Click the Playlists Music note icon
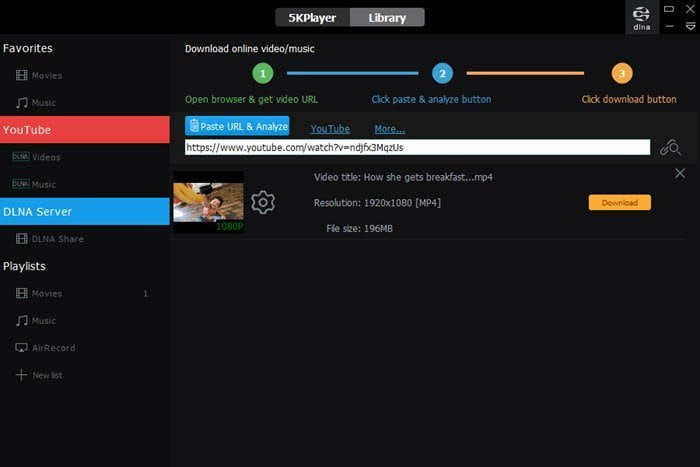This screenshot has height=467, width=700. pos(21,321)
